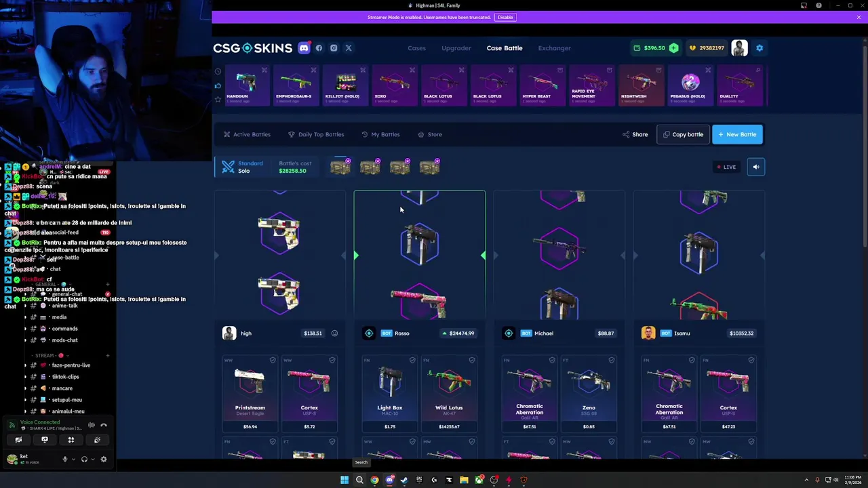Image resolution: width=868 pixels, height=488 pixels.
Task: Open the X (Twitter) social icon
Action: (349, 48)
